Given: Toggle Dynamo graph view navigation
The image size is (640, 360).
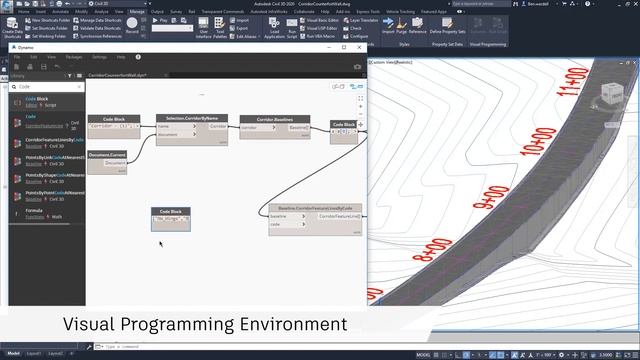Looking at the screenshot, I should pos(356,87).
